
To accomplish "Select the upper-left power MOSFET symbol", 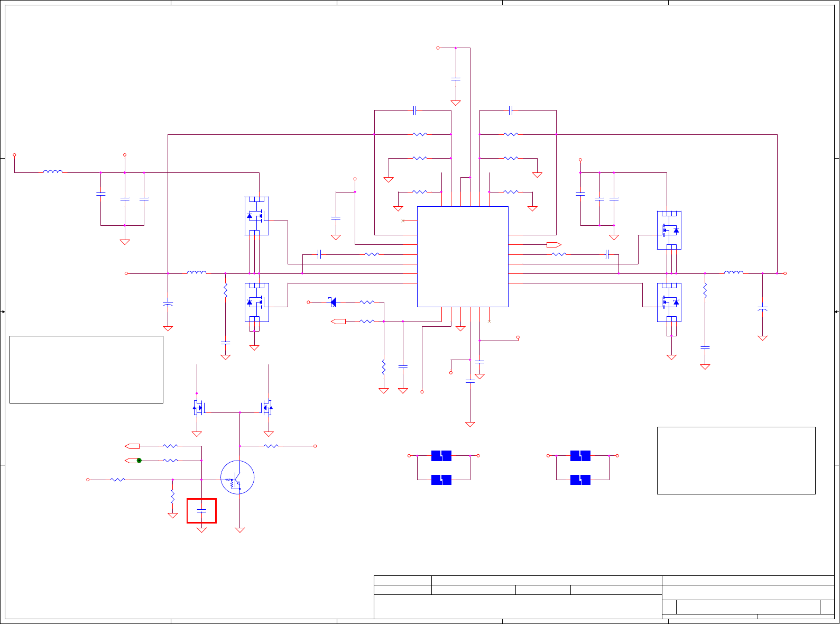I will click(257, 216).
